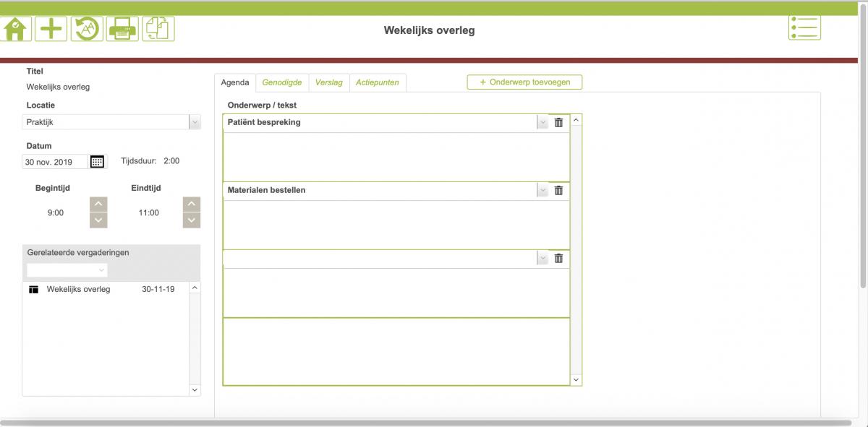Open the Locatie Praktijk dropdown
The height and width of the screenshot is (427, 868).
[195, 122]
